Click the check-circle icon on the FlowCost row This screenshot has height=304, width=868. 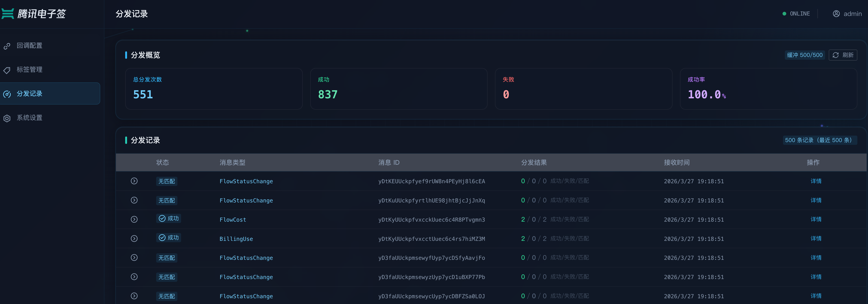[162, 218]
